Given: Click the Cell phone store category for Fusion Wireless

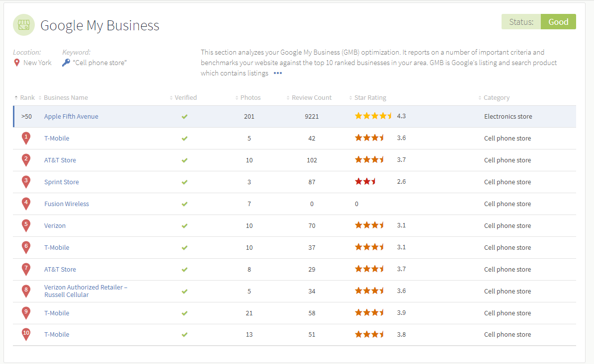Looking at the screenshot, I should coord(508,204).
